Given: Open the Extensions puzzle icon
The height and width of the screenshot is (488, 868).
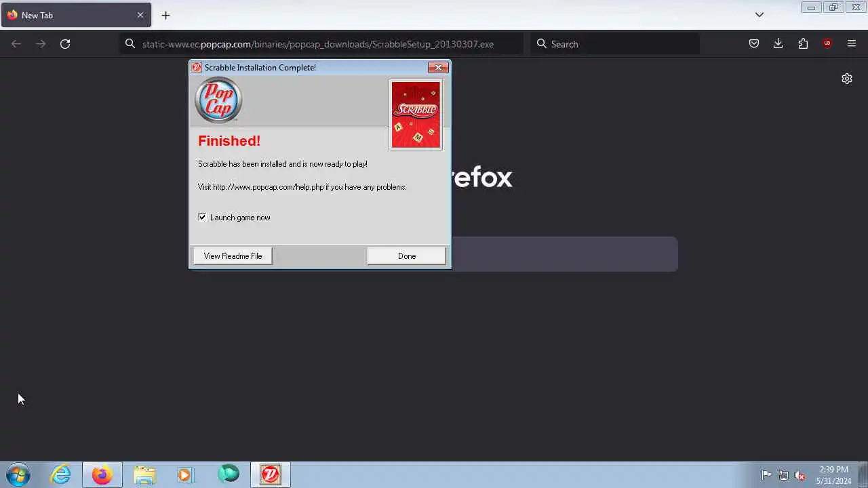Looking at the screenshot, I should (803, 43).
